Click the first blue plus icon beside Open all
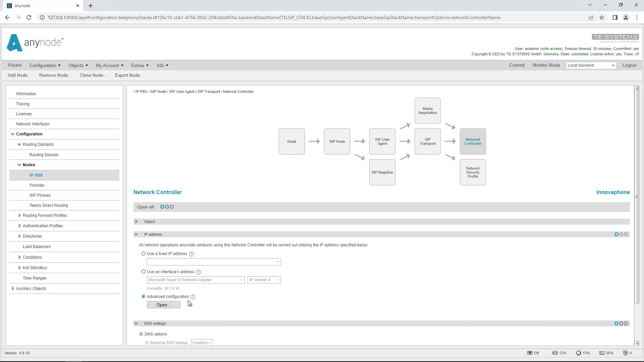 click(162, 207)
